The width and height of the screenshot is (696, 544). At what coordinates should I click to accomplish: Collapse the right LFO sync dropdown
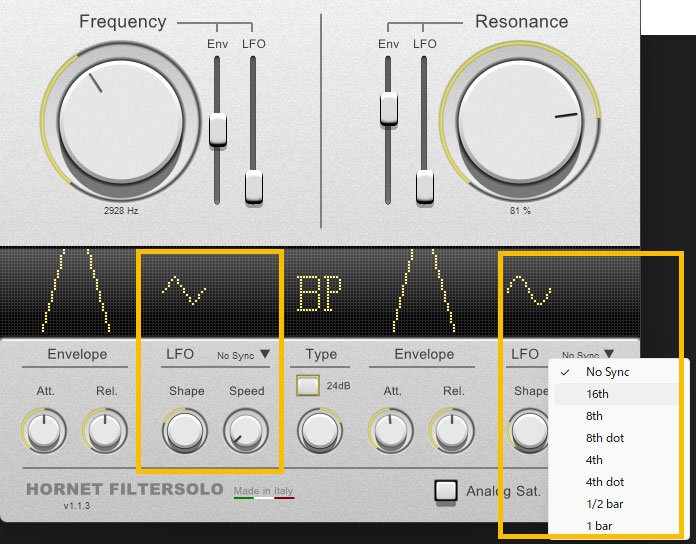588,354
